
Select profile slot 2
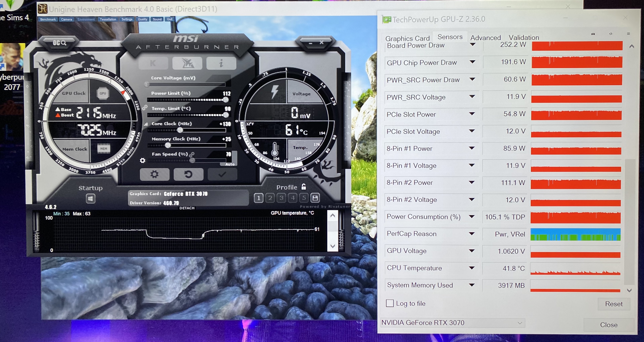[270, 198]
